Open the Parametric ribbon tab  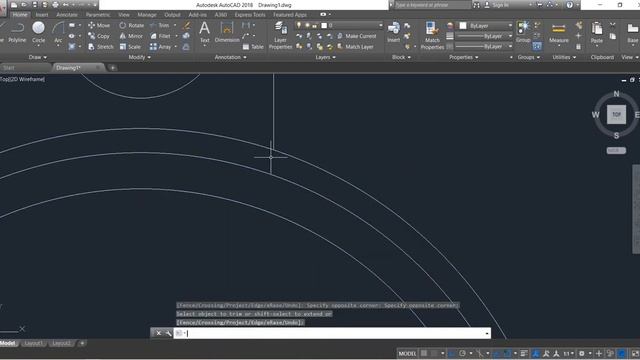click(98, 15)
